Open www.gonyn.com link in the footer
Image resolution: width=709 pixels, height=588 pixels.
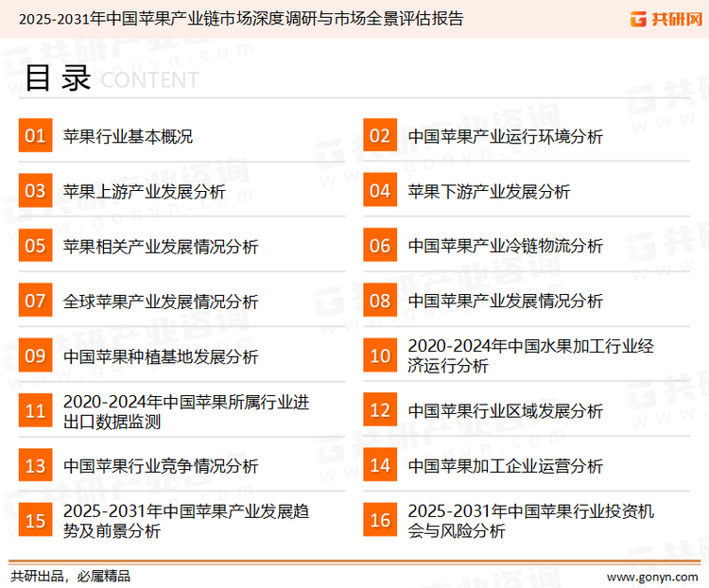(x=652, y=578)
